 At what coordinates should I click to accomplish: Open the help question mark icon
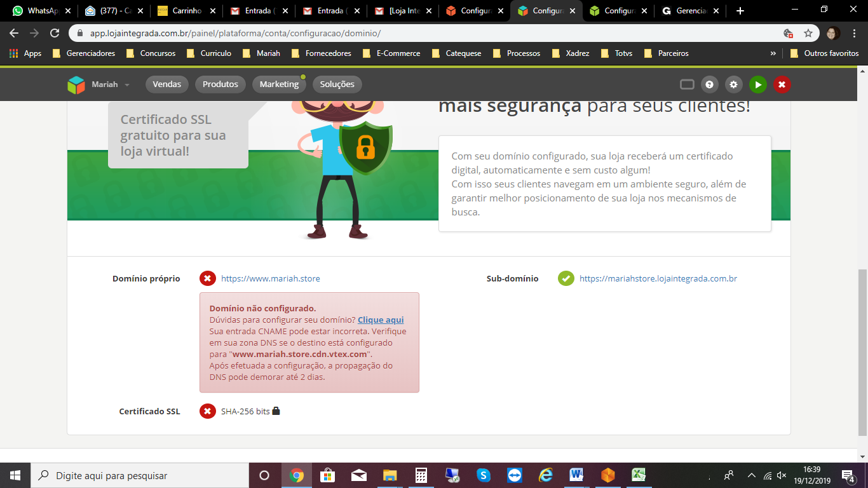710,85
